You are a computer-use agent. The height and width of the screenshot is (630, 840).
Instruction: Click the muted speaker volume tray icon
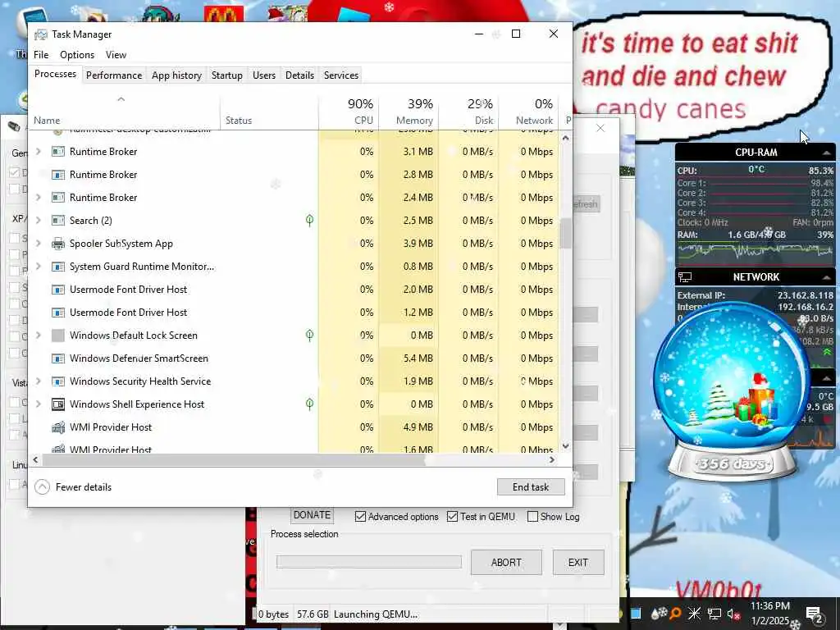[733, 614]
